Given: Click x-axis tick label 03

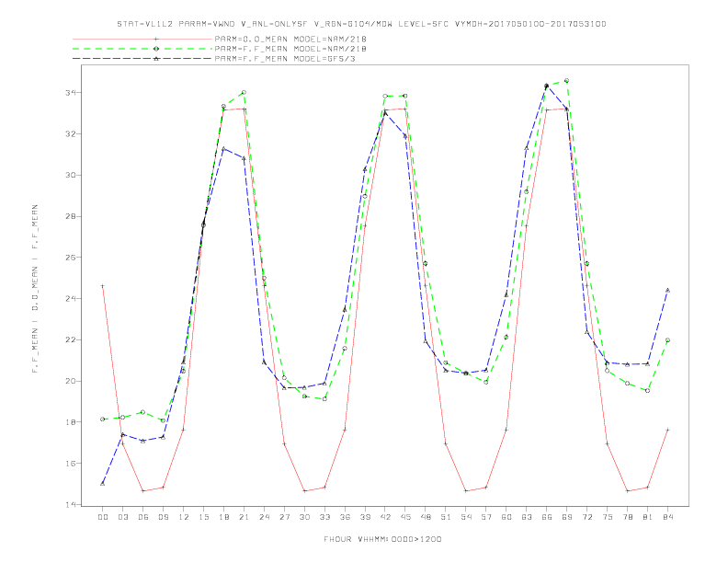Looking at the screenshot, I should 122,517.
